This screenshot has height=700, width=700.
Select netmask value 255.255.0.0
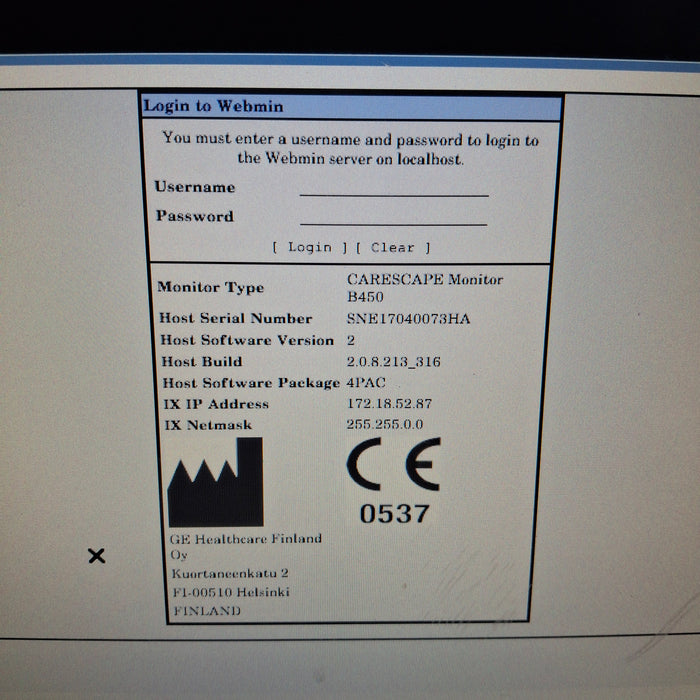pos(384,424)
